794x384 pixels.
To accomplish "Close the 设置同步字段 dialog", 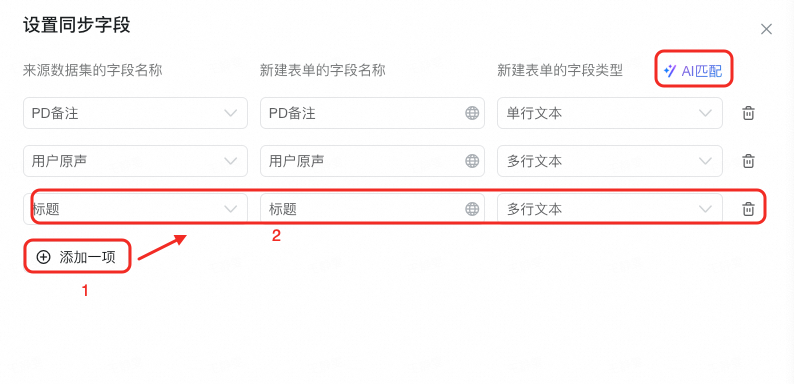I will [766, 29].
